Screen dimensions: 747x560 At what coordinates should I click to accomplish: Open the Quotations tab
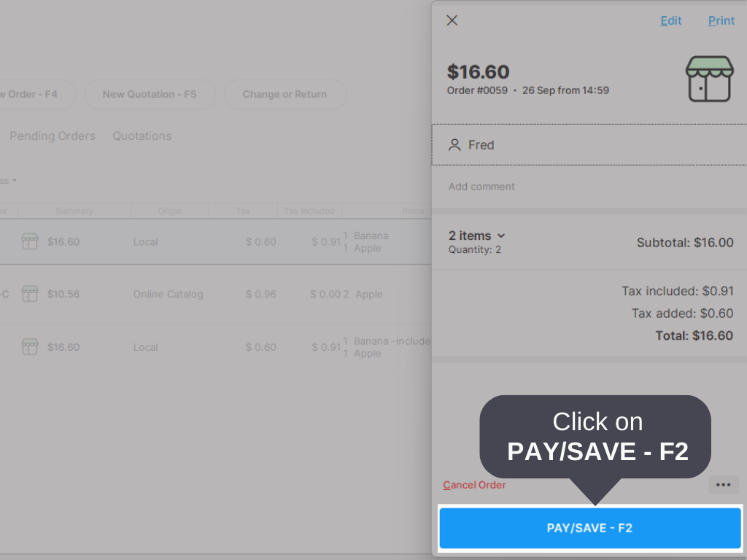click(142, 136)
